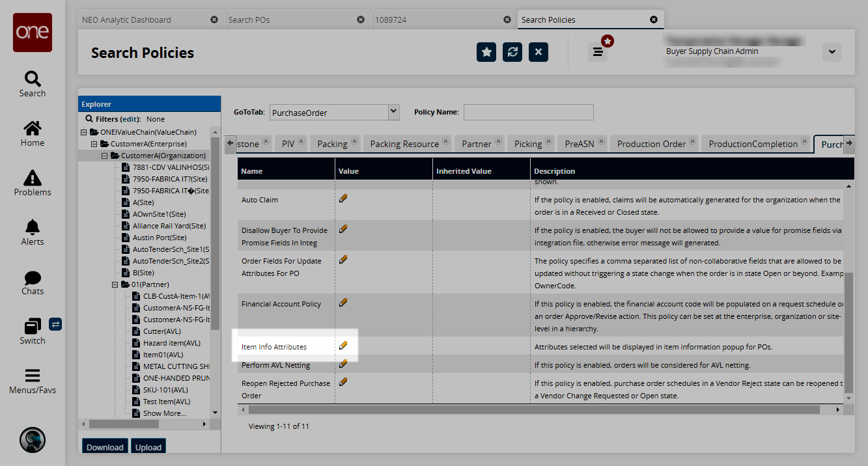Image resolution: width=868 pixels, height=466 pixels.
Task: Open the Problems warning icon
Action: tap(32, 178)
